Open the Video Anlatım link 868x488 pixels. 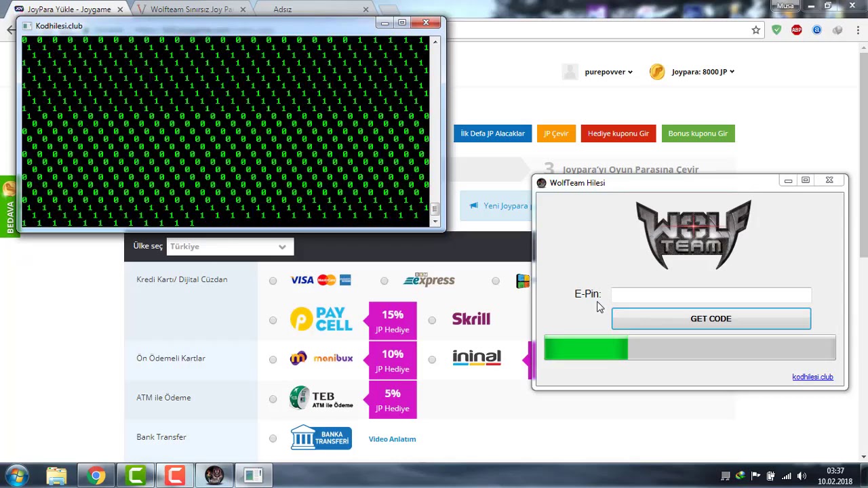tap(392, 439)
